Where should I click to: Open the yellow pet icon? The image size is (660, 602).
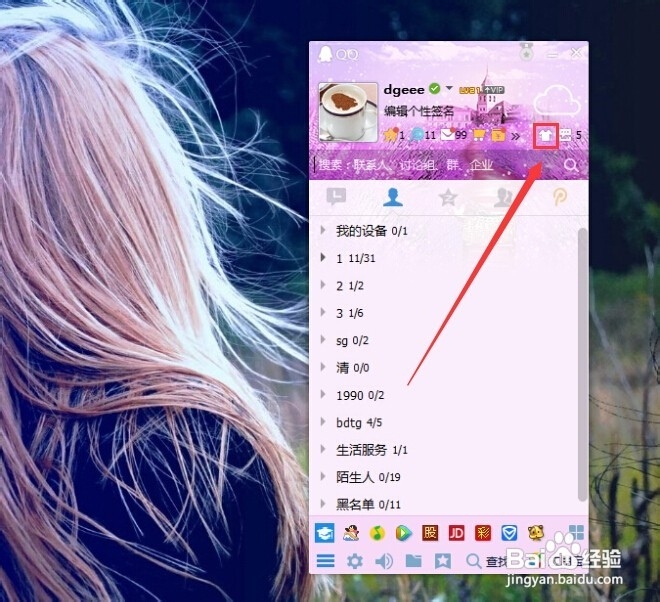coord(536,533)
